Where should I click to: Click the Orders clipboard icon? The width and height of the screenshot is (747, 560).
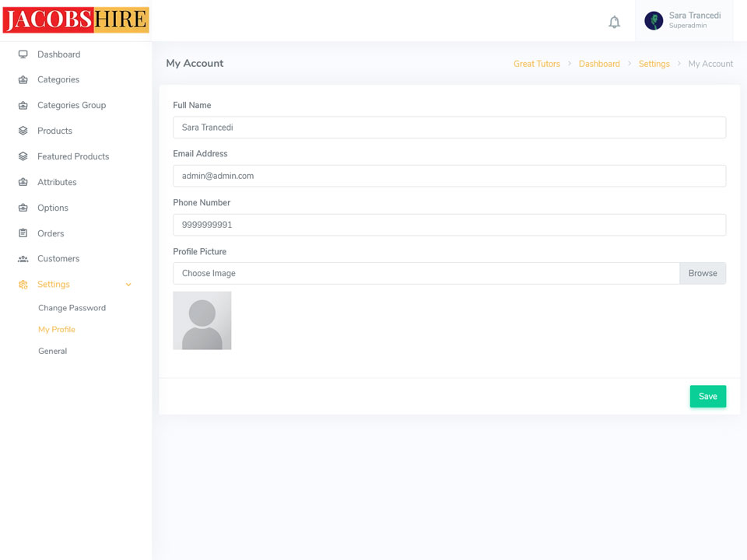click(x=23, y=233)
